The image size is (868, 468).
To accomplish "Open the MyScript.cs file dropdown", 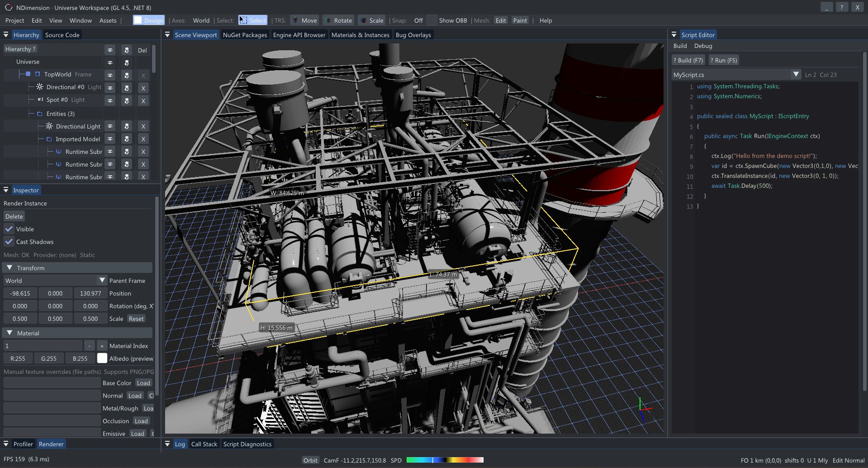I will (796, 74).
